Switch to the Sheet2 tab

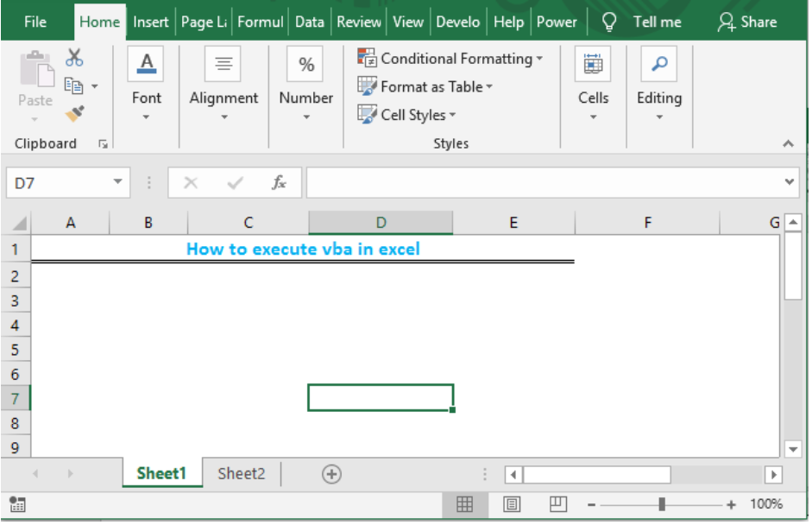tap(242, 474)
